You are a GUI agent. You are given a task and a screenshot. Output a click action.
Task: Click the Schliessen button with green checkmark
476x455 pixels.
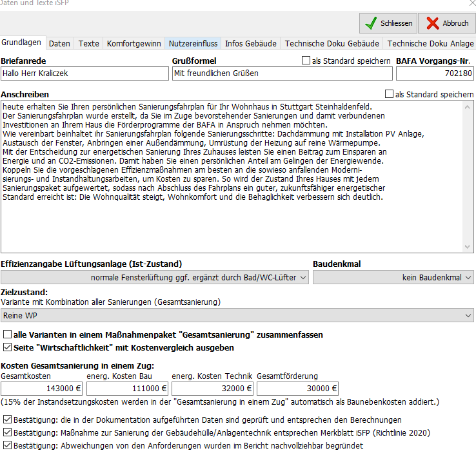click(x=388, y=23)
